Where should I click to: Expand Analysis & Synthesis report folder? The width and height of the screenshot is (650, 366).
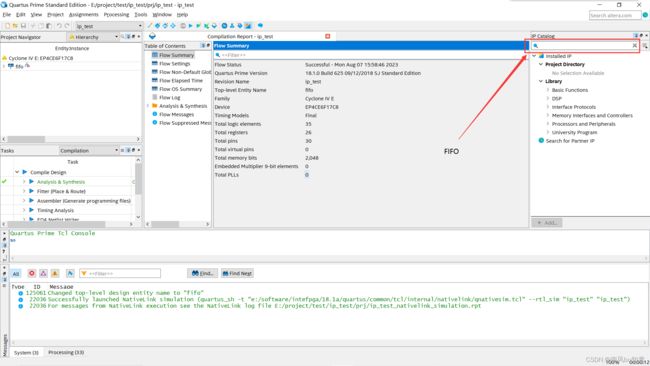148,106
